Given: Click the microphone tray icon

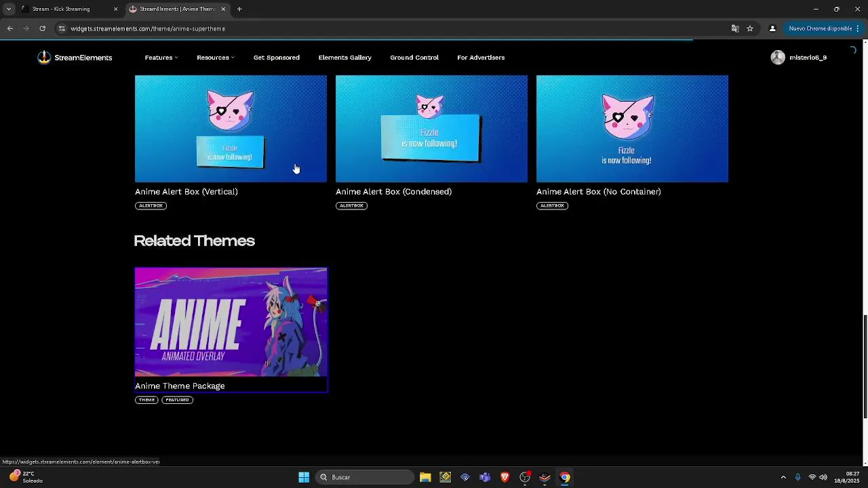Looking at the screenshot, I should coord(797,477).
